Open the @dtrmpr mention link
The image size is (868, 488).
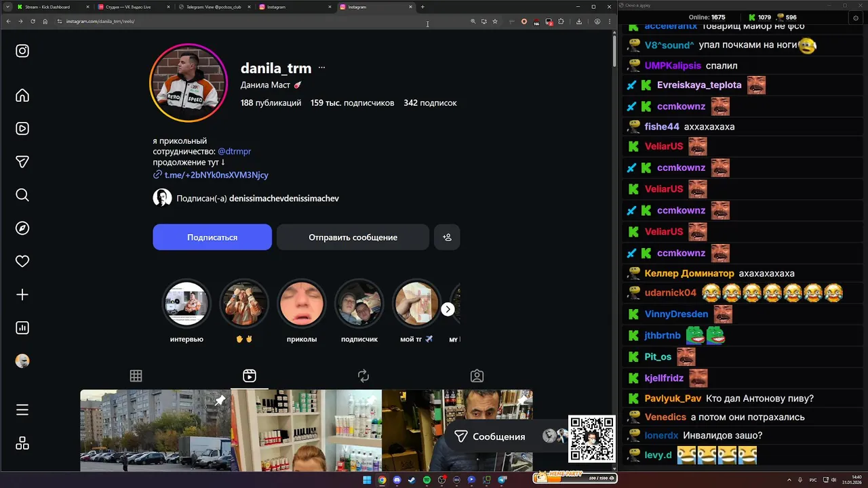point(235,152)
